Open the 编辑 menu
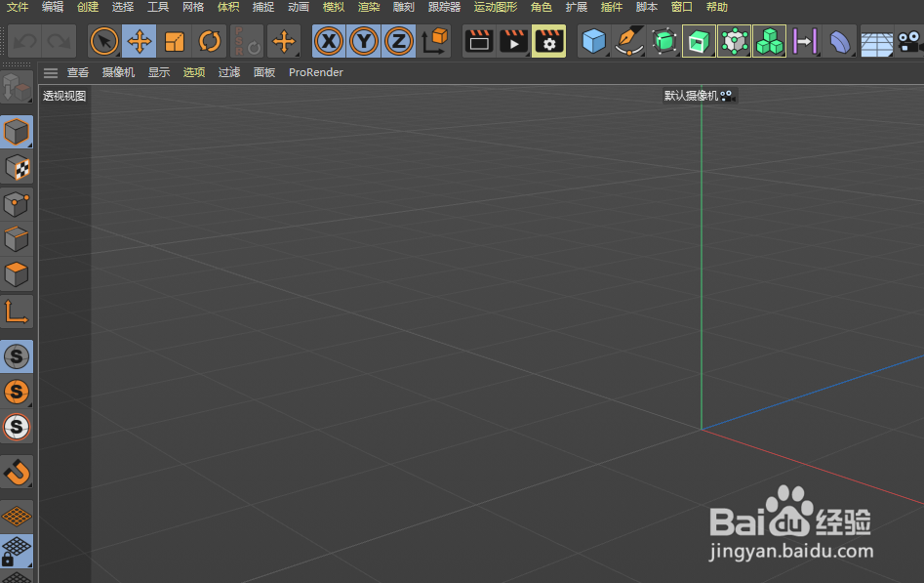The width and height of the screenshot is (924, 583). 53,7
